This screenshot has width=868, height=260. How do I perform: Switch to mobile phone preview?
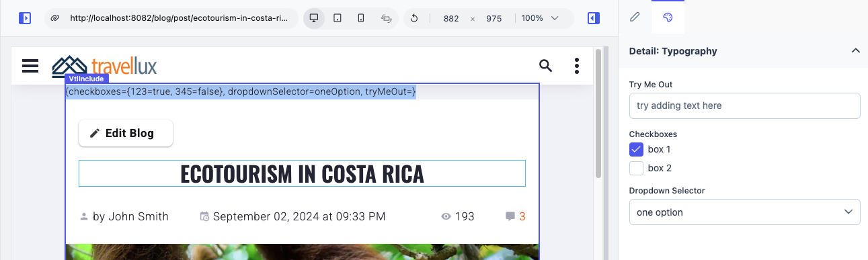(x=361, y=18)
